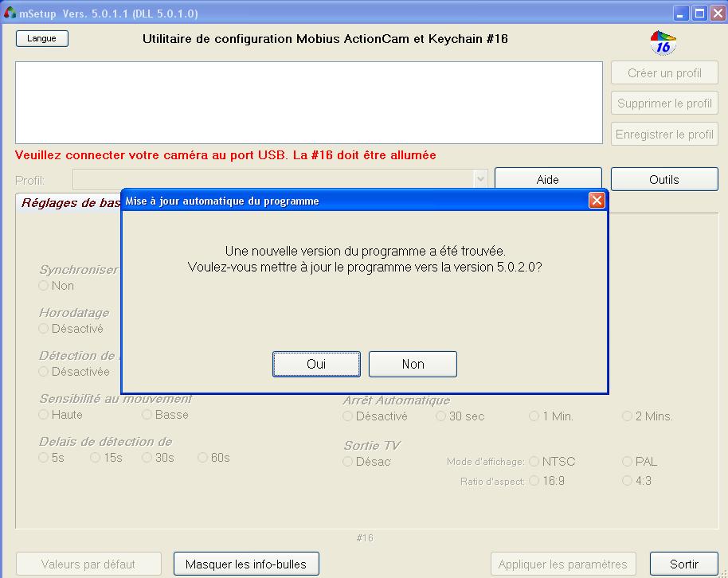Click Créer un profil button
The width and height of the screenshot is (728, 578).
click(664, 73)
